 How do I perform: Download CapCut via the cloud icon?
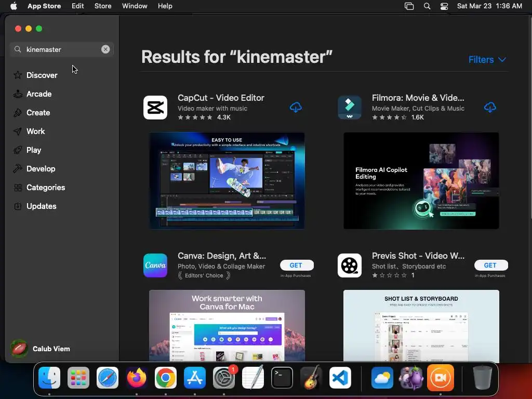(296, 107)
